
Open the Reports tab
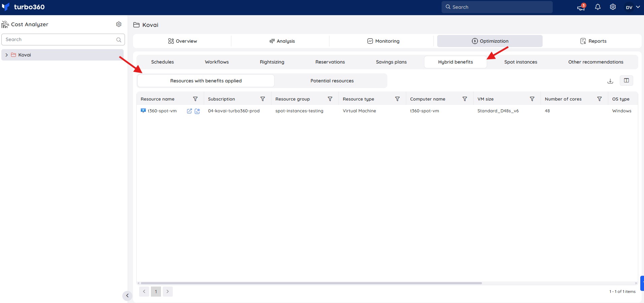tap(593, 41)
